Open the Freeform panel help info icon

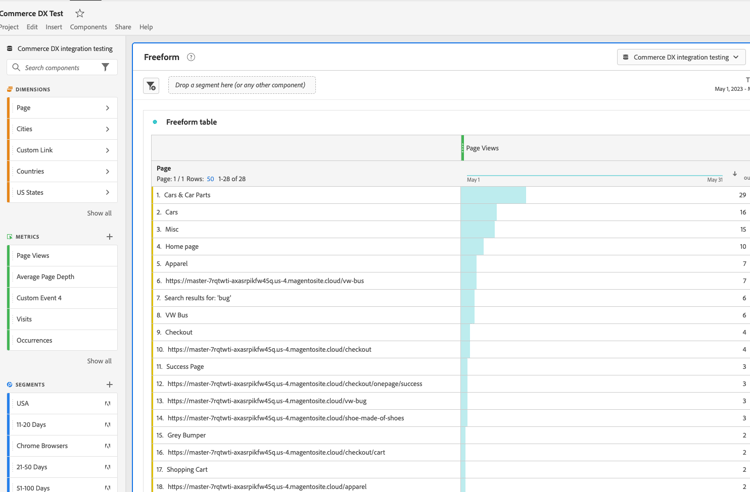[191, 57]
